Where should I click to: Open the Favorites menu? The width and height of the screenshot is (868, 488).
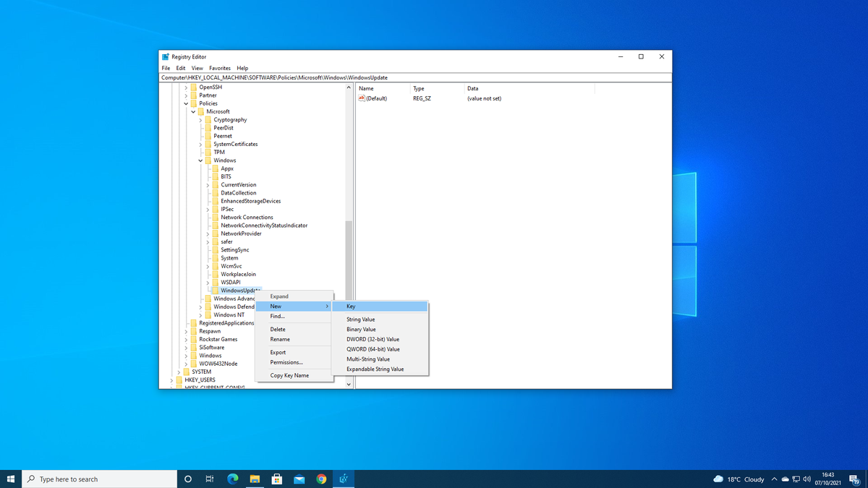point(219,67)
